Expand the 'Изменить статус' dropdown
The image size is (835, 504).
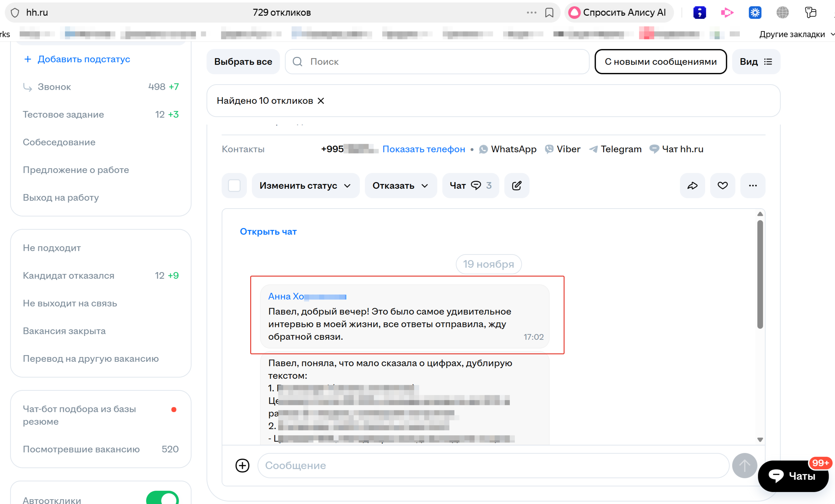pos(305,186)
